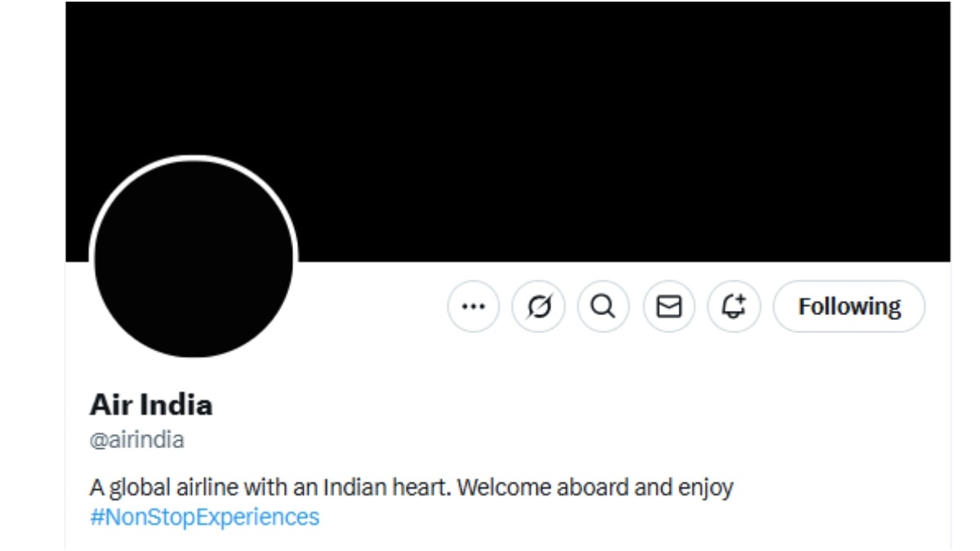The height and width of the screenshot is (551, 980).
Task: Click the Following button
Action: [x=849, y=307]
